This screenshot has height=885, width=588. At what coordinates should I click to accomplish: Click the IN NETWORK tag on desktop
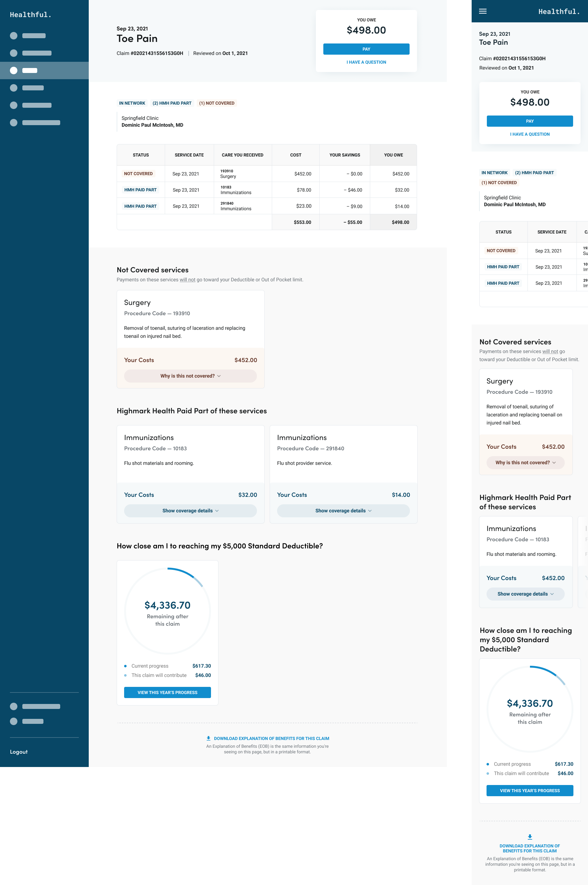point(132,103)
